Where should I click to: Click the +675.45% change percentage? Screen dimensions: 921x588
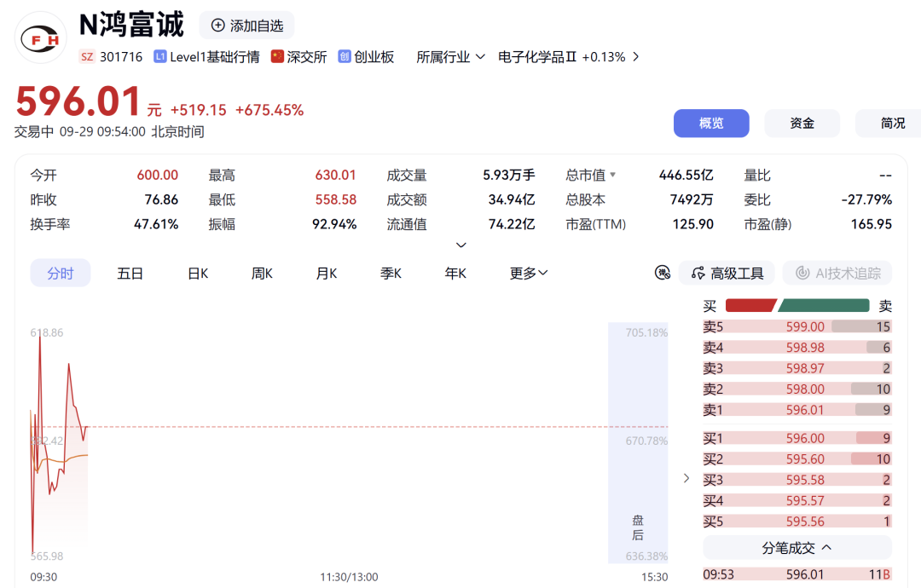tap(269, 110)
